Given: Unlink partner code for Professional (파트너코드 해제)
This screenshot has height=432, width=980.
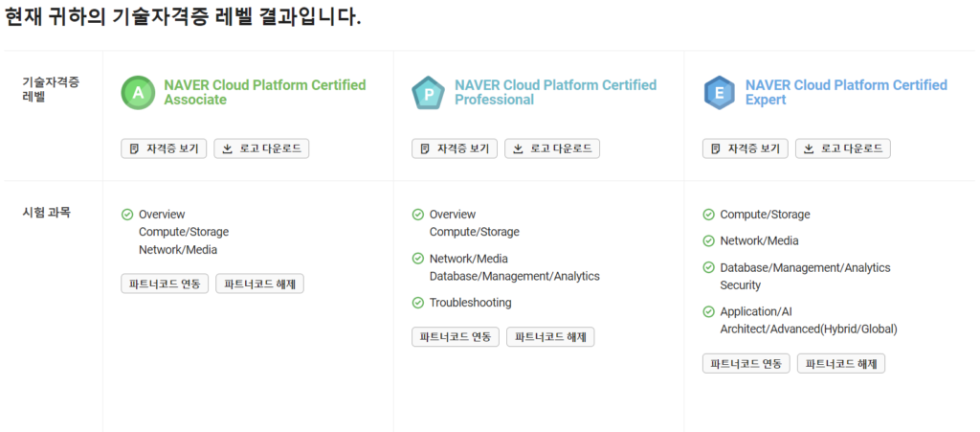Looking at the screenshot, I should coord(550,337).
